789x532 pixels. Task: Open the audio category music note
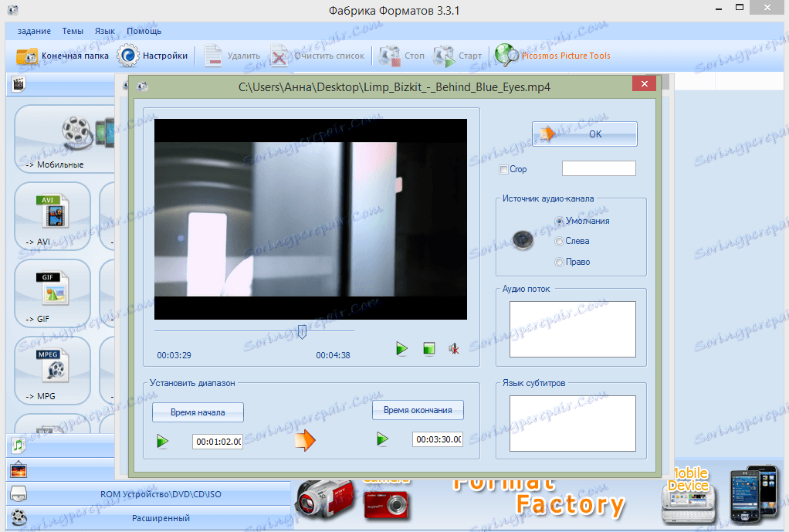point(19,445)
